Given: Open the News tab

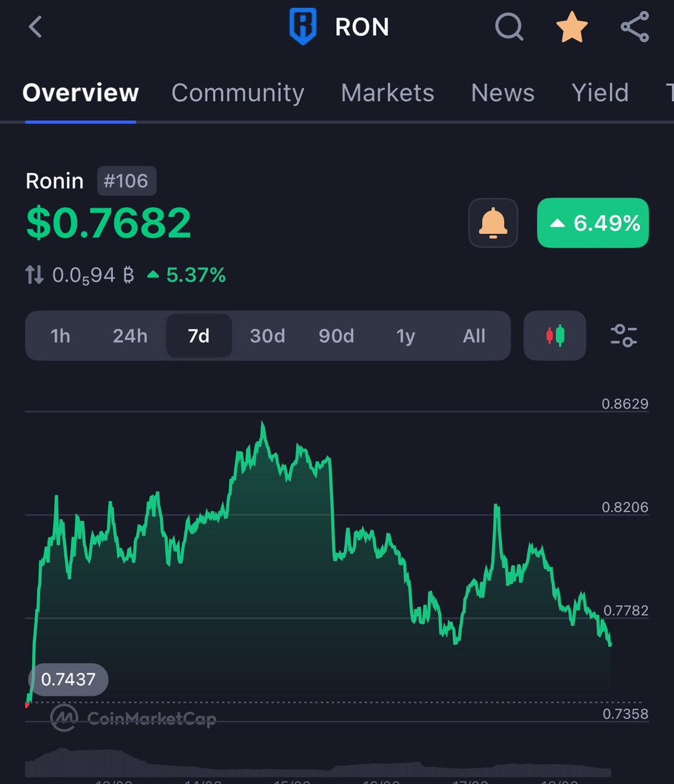Looking at the screenshot, I should pos(503,93).
